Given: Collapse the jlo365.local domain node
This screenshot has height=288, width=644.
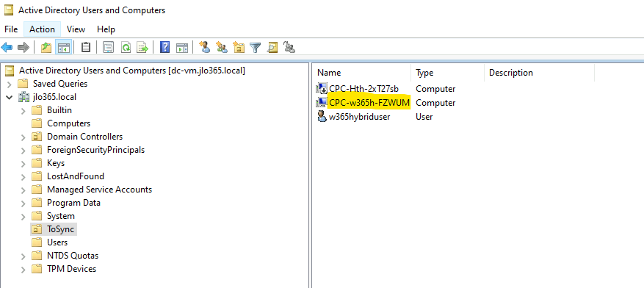Looking at the screenshot, I should tap(10, 98).
